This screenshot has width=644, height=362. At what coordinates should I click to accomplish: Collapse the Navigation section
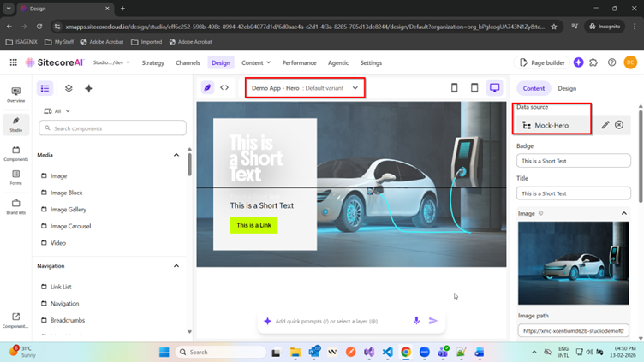176,266
